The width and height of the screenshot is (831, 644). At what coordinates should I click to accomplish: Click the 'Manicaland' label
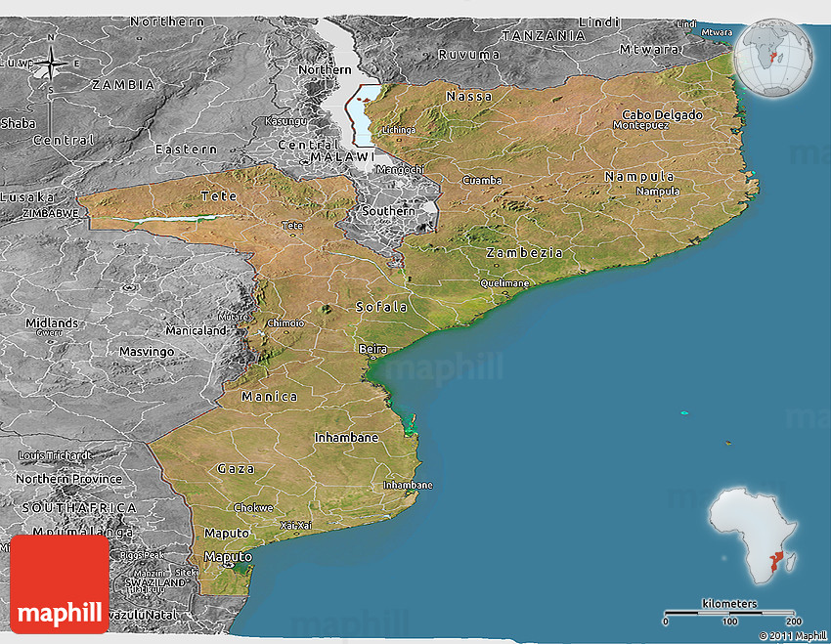[197, 330]
